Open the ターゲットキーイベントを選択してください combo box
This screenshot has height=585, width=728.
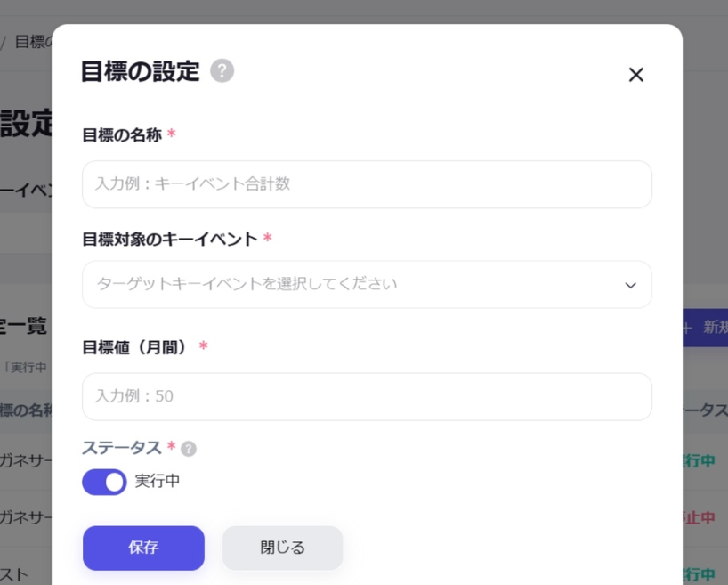click(356, 285)
